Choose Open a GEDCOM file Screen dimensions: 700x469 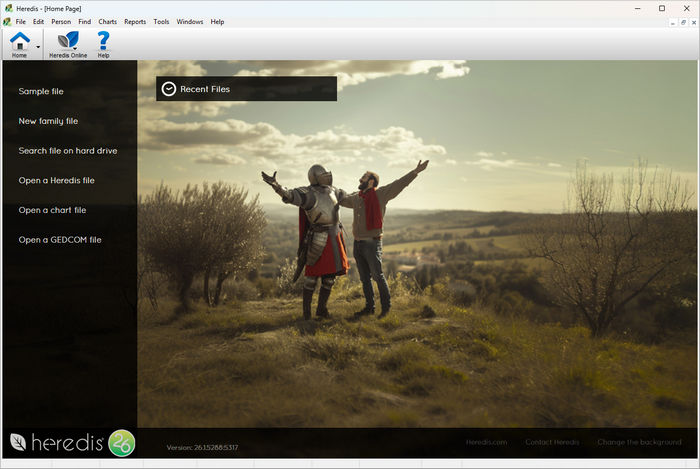tap(60, 240)
